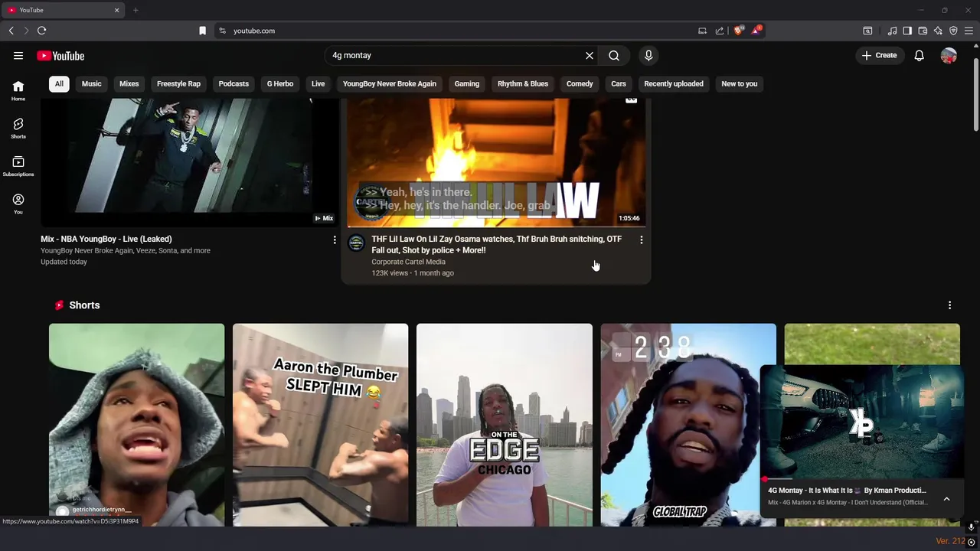980x551 pixels.
Task: Click the miniplayer video preview
Action: point(861,422)
